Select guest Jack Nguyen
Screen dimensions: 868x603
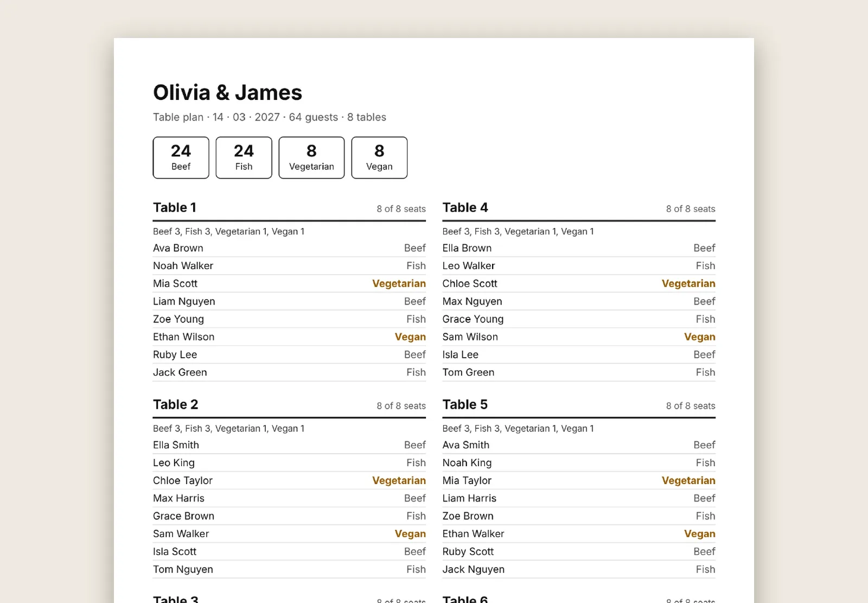point(473,569)
